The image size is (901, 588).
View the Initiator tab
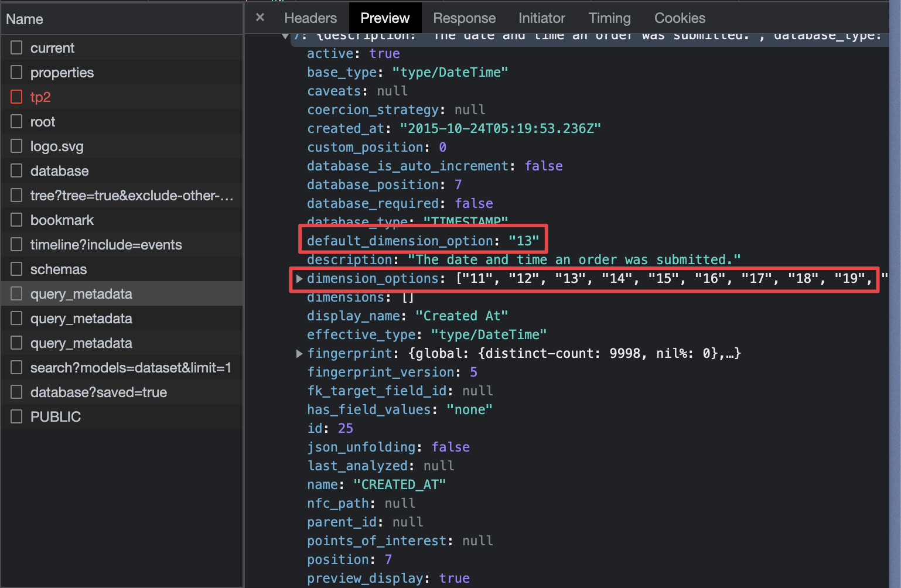point(541,18)
